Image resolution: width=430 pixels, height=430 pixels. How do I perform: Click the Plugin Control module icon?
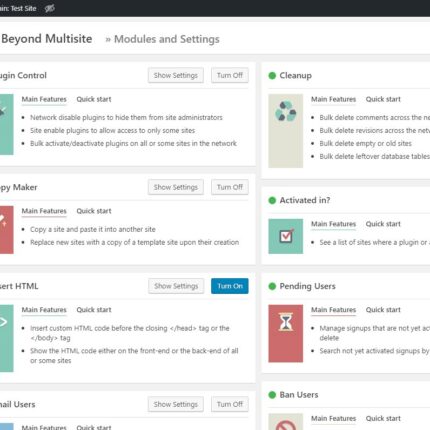click(x=7, y=124)
